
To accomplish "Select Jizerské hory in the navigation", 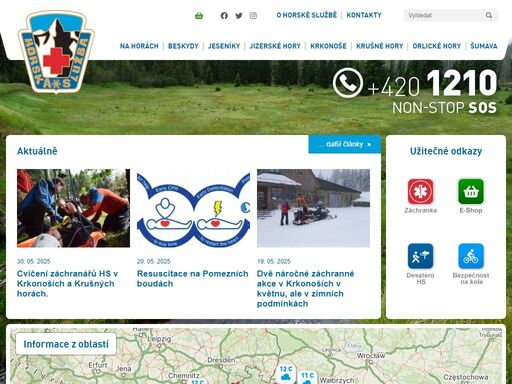I will click(275, 46).
